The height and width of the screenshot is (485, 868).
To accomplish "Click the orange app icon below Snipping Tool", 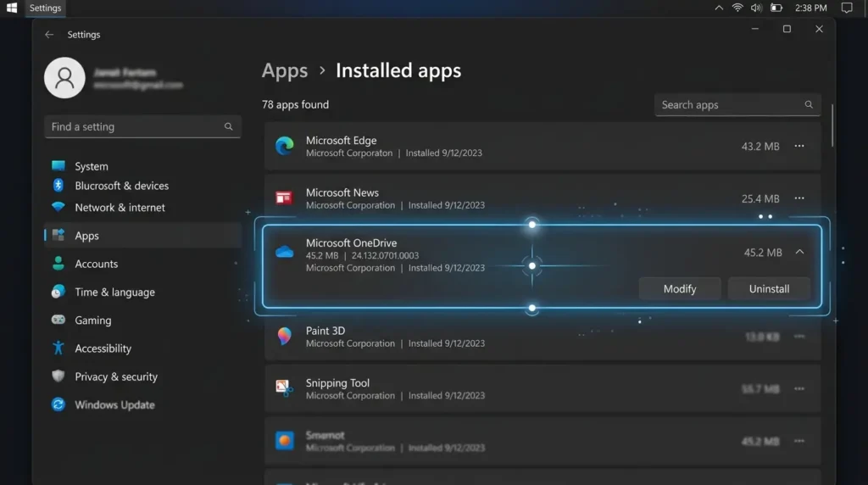I will [285, 441].
